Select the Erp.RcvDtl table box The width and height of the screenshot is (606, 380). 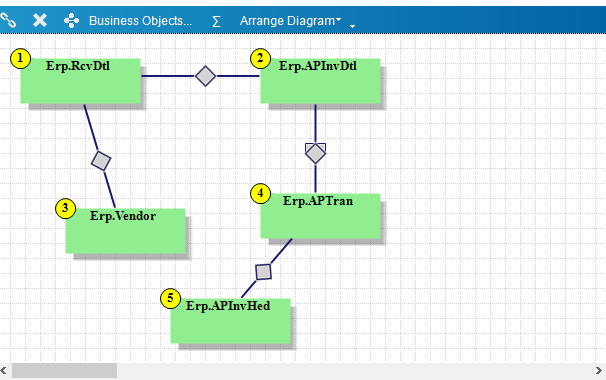pos(80,81)
